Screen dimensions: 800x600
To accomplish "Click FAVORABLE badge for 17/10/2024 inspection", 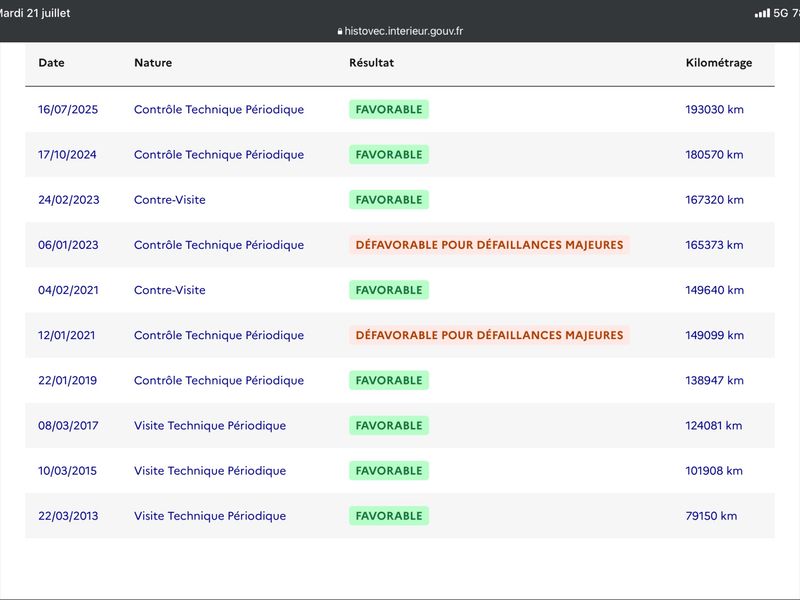I will pos(389,155).
